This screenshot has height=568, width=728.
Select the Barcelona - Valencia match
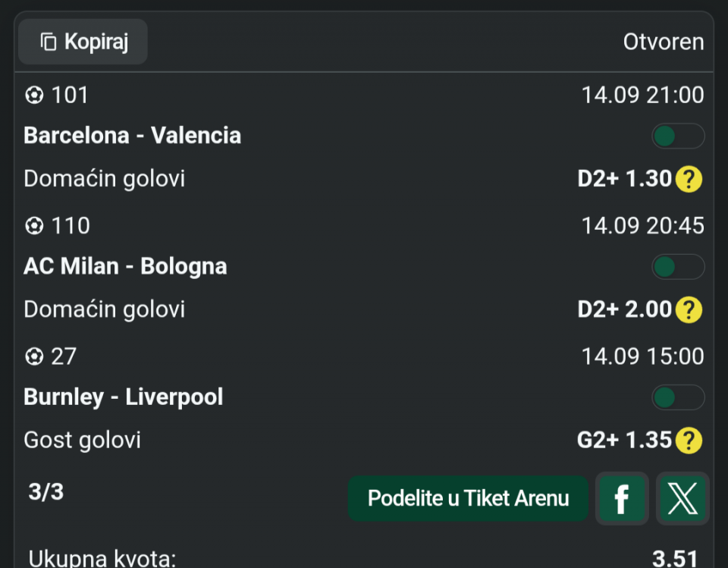[x=132, y=136]
